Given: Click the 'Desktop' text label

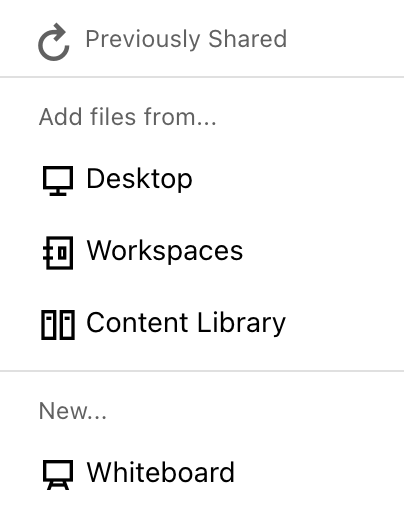Looking at the screenshot, I should point(139,179).
